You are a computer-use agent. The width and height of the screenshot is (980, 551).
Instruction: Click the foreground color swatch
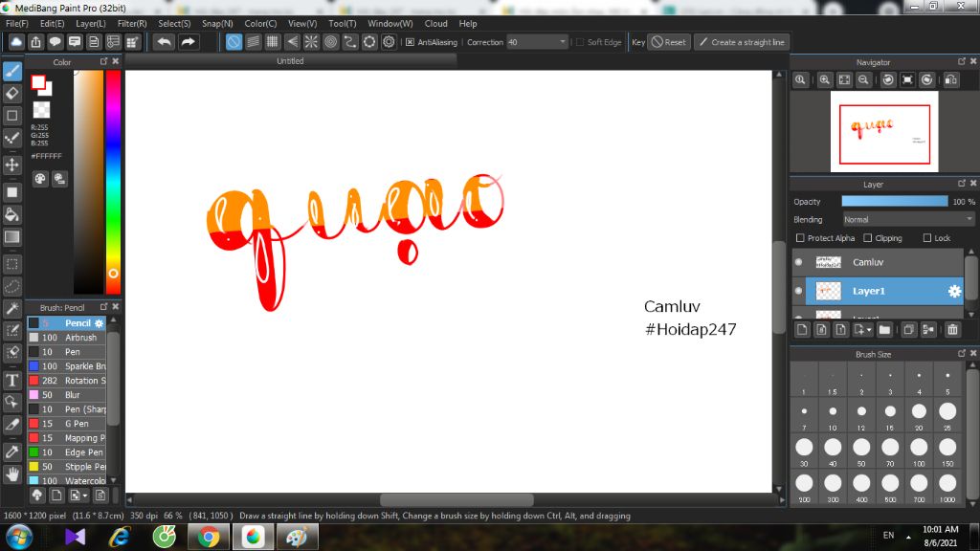[38, 82]
